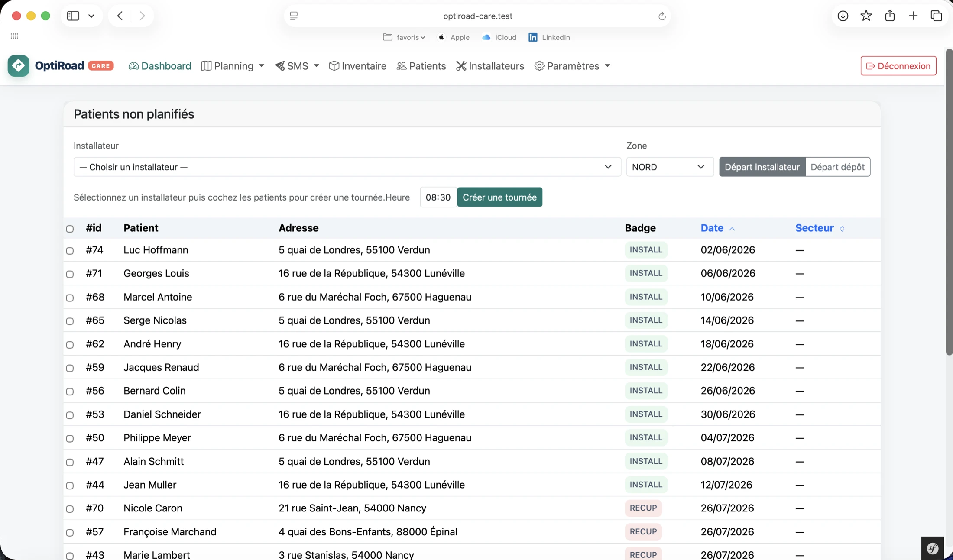Select Départ installateur option
Viewport: 953px width, 560px height.
[x=762, y=167]
